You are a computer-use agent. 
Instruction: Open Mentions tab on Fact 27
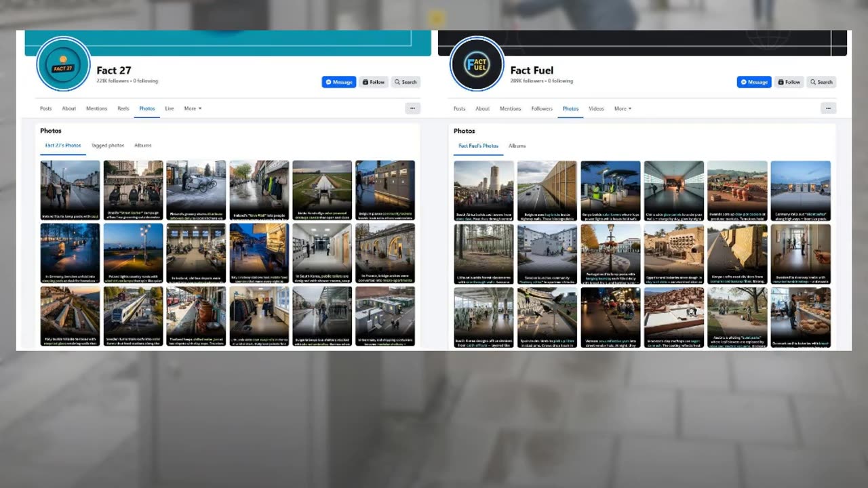[x=96, y=108]
